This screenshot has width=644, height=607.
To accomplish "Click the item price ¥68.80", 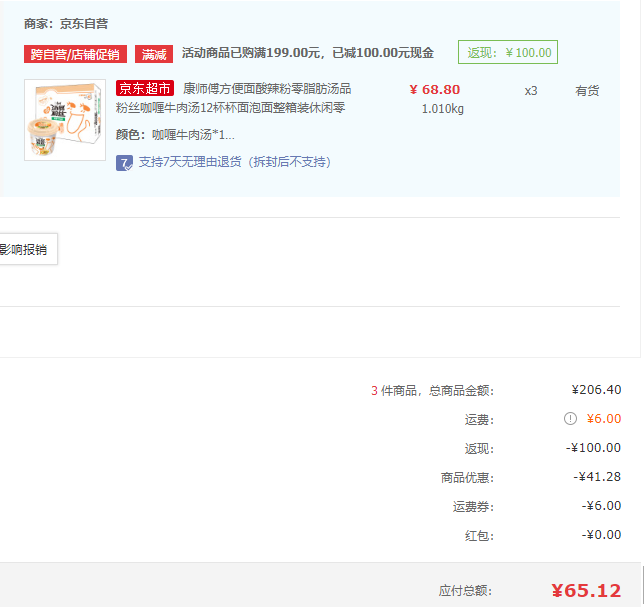I will coord(435,90).
